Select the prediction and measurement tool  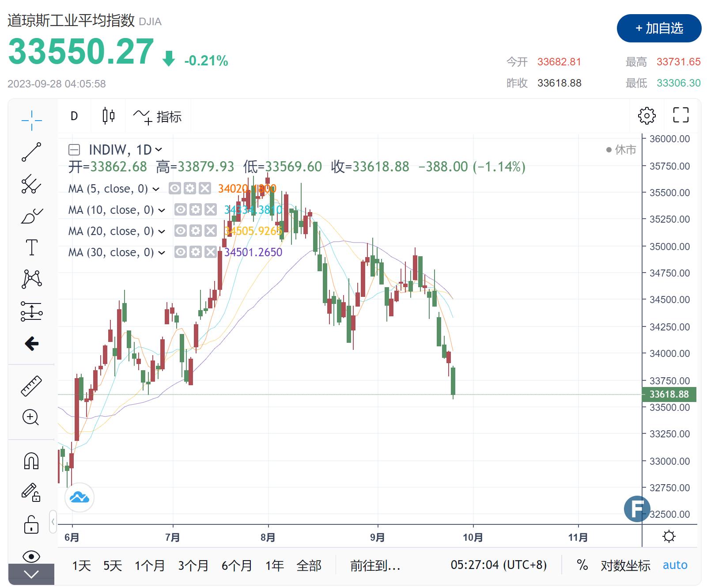click(x=31, y=311)
